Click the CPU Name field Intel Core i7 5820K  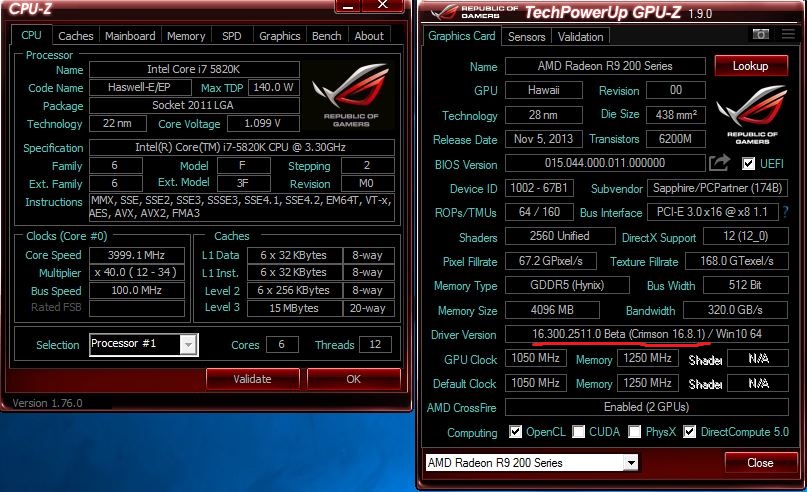pos(194,69)
